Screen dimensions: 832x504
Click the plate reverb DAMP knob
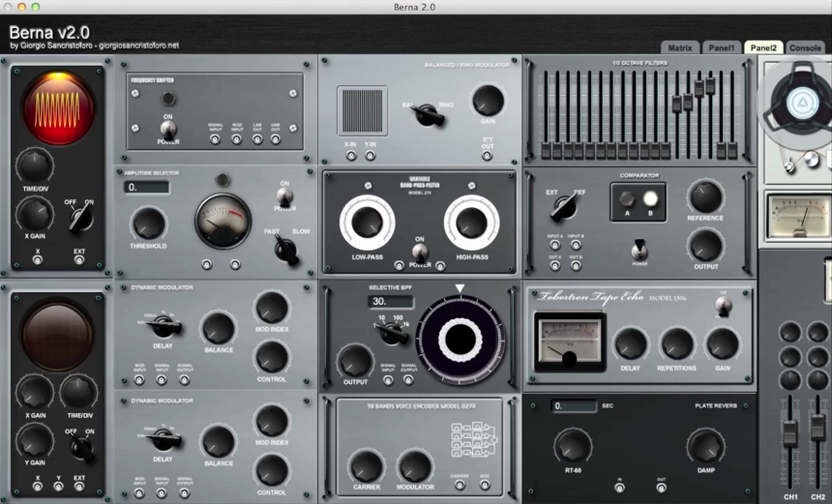pos(705,446)
